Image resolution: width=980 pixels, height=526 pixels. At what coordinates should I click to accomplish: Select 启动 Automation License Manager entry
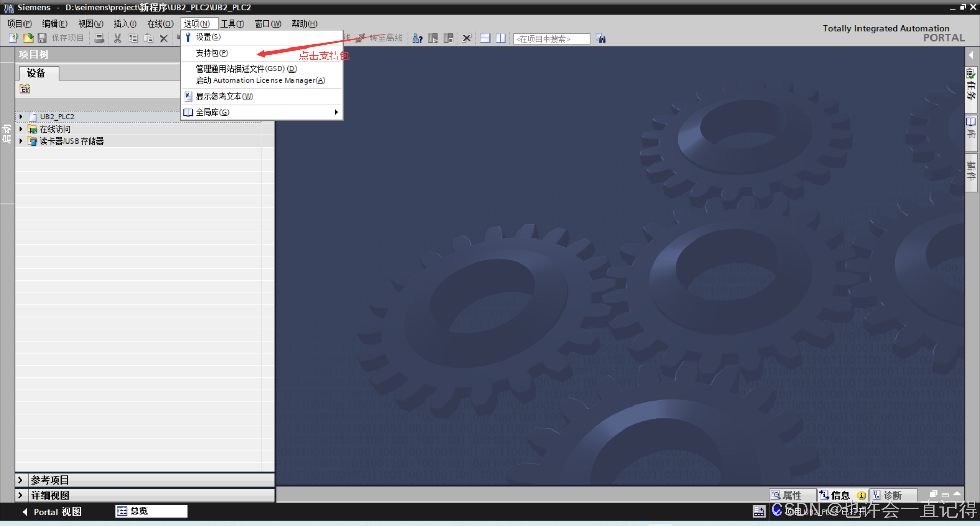tap(262, 81)
